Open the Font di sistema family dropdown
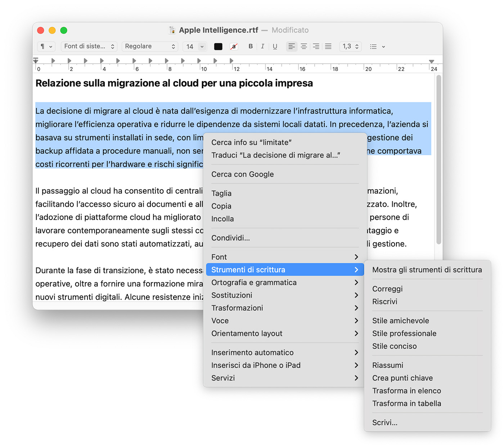The width and height of the screenshot is (504, 447). pos(89,46)
